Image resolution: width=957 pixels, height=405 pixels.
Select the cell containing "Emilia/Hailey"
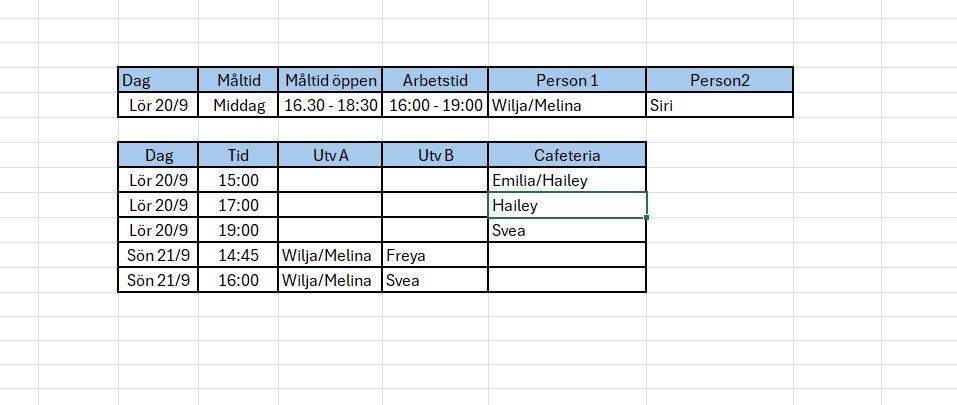(567, 180)
